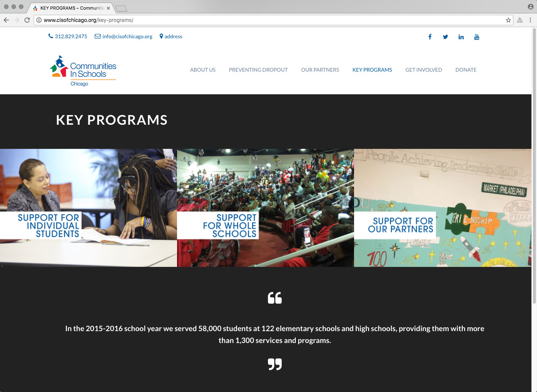Click the Communities In Schools Chicago logo
This screenshot has height=392, width=537.
pyautogui.click(x=84, y=71)
